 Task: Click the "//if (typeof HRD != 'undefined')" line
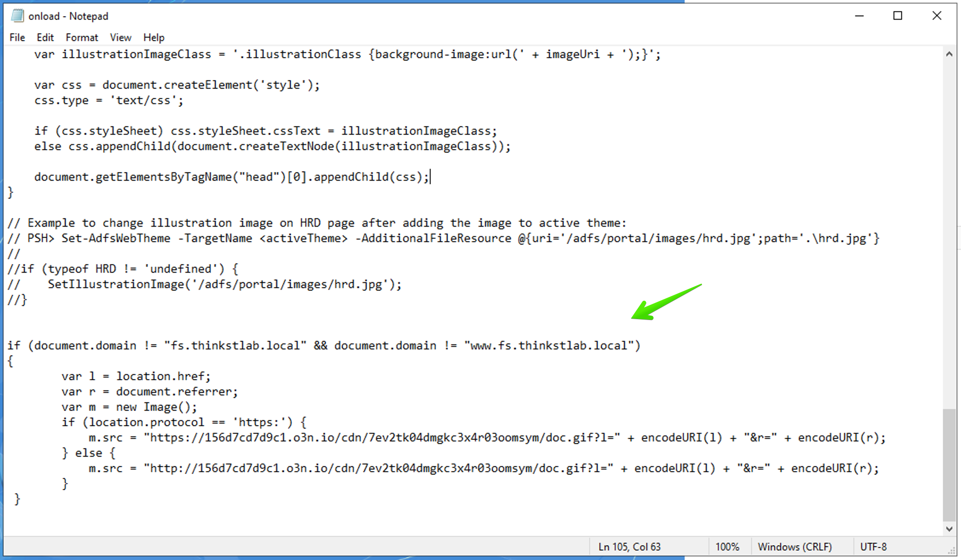tap(122, 269)
